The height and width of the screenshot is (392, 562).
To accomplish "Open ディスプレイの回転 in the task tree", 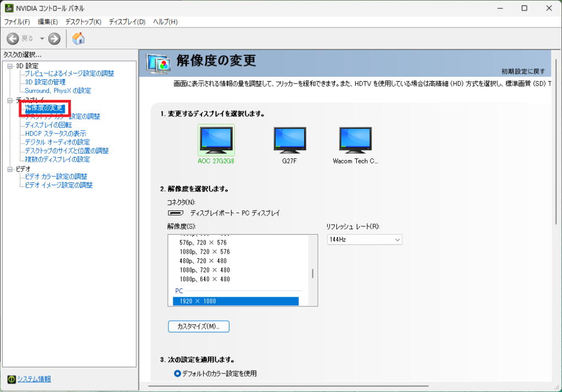I will (48, 125).
